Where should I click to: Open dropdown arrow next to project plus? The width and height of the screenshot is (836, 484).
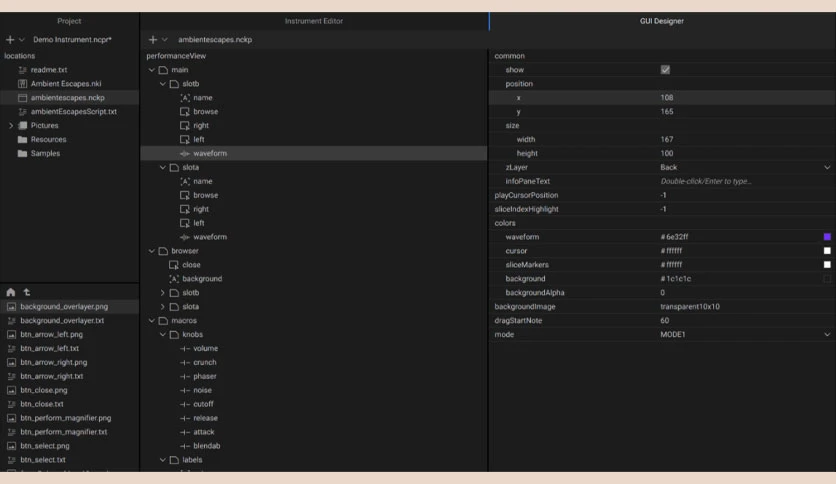pyautogui.click(x=22, y=39)
